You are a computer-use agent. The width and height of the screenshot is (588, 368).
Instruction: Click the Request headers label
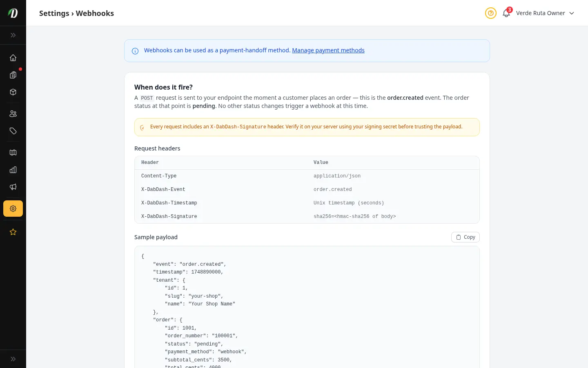[157, 148]
